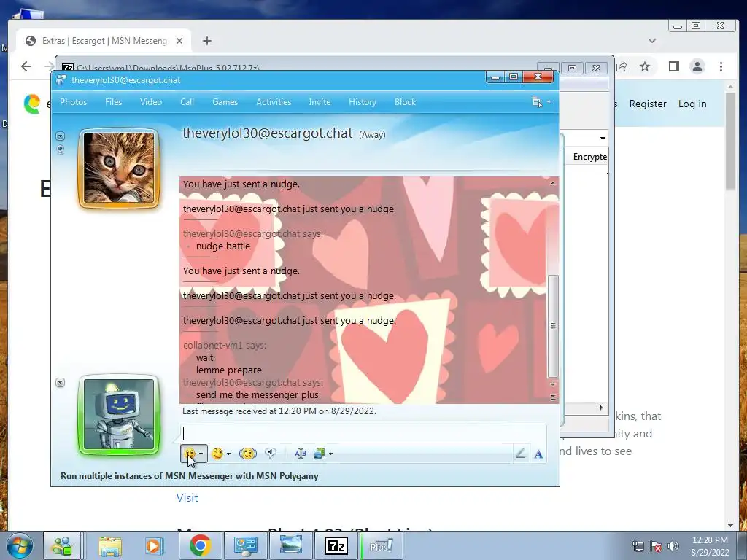Viewport: 747px width, 560px height.
Task: Open Chrome tab search chevron
Action: point(652,41)
